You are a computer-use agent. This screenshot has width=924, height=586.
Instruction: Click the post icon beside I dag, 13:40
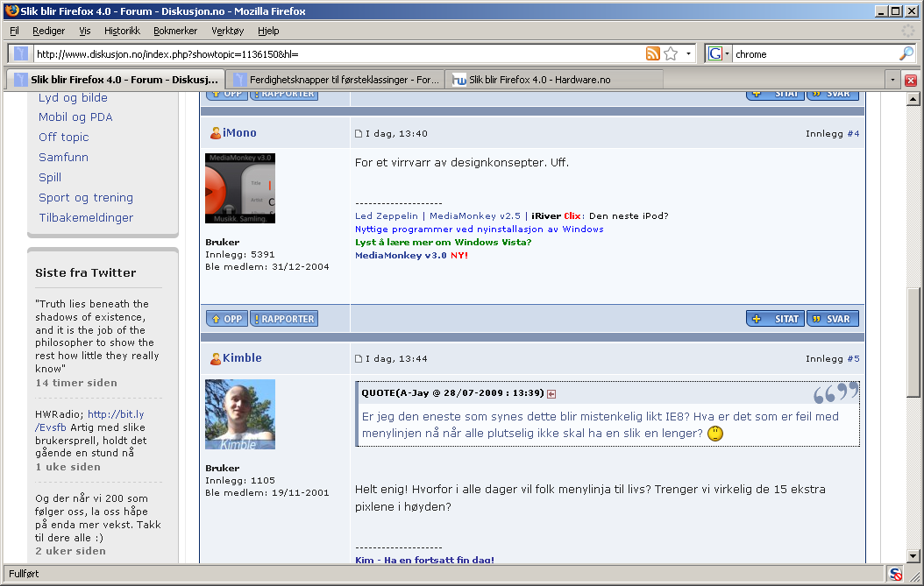point(359,134)
